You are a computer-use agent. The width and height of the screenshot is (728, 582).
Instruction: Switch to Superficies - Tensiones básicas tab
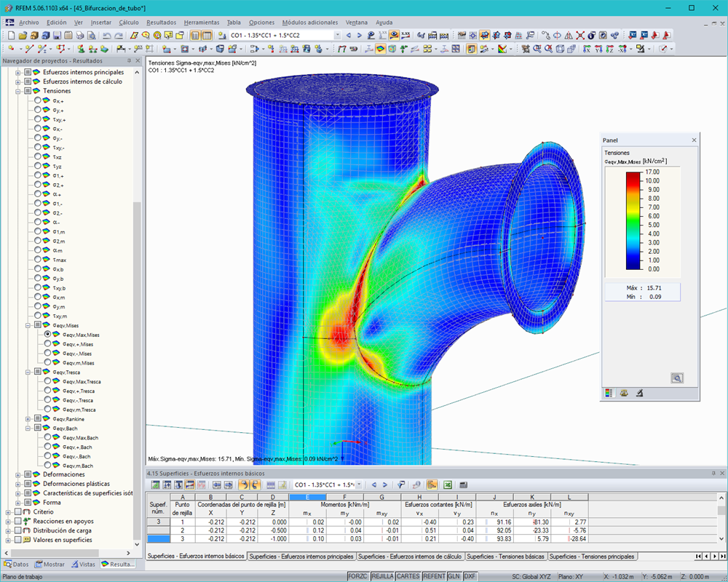505,556
